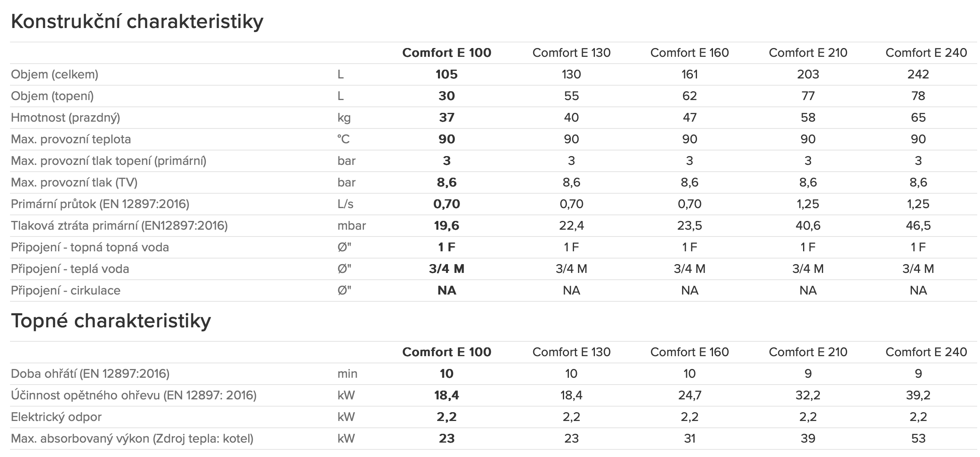The width and height of the screenshot is (980, 457).
Task: Select Comfort E 100 column header in top table
Action: pyautogui.click(x=446, y=53)
